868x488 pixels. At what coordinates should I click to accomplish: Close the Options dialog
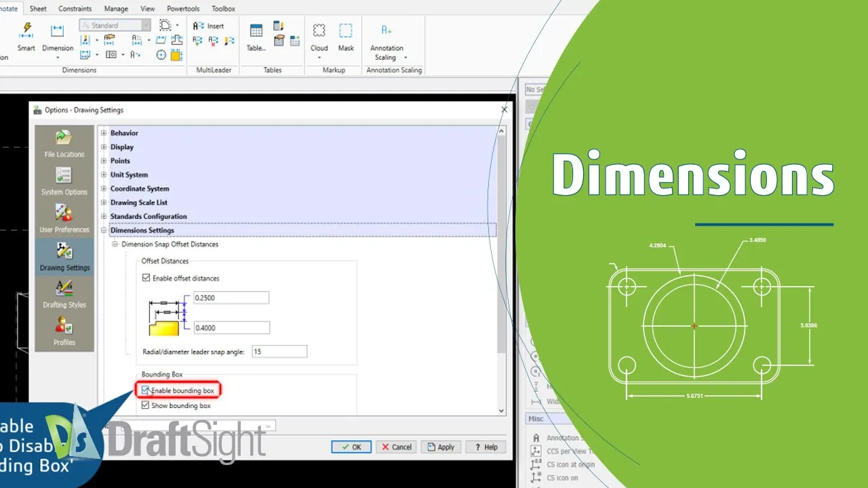504,109
